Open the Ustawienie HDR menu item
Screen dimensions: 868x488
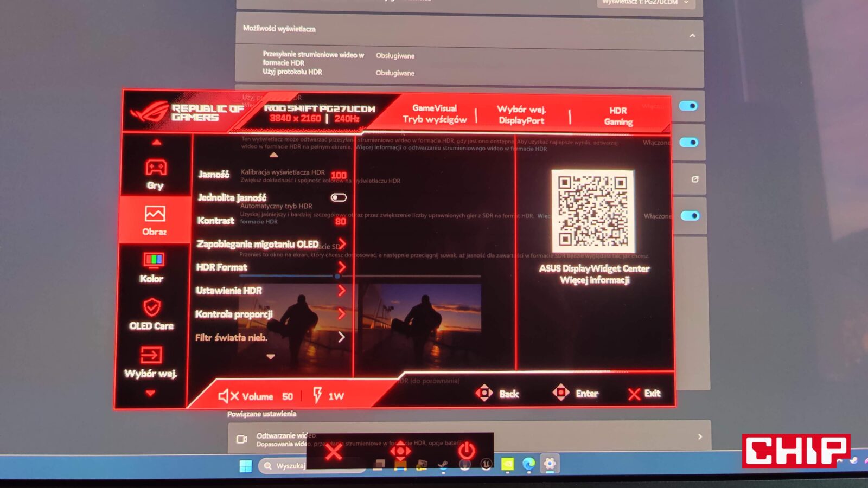pyautogui.click(x=229, y=291)
